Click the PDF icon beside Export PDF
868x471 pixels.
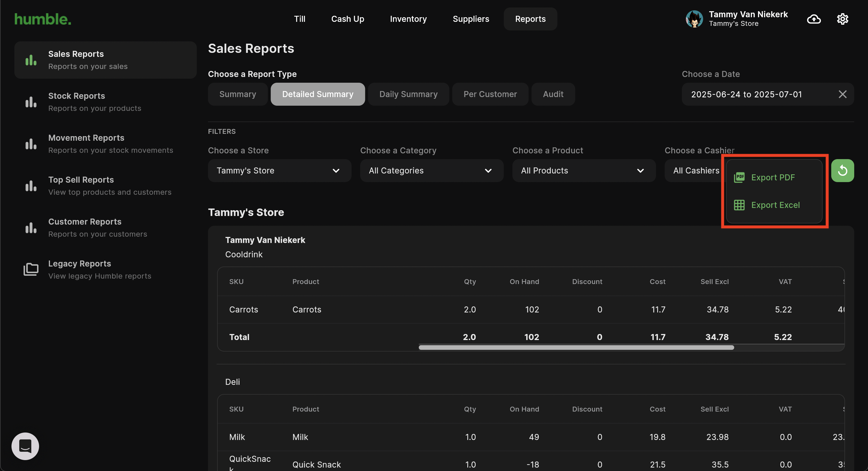(x=739, y=177)
